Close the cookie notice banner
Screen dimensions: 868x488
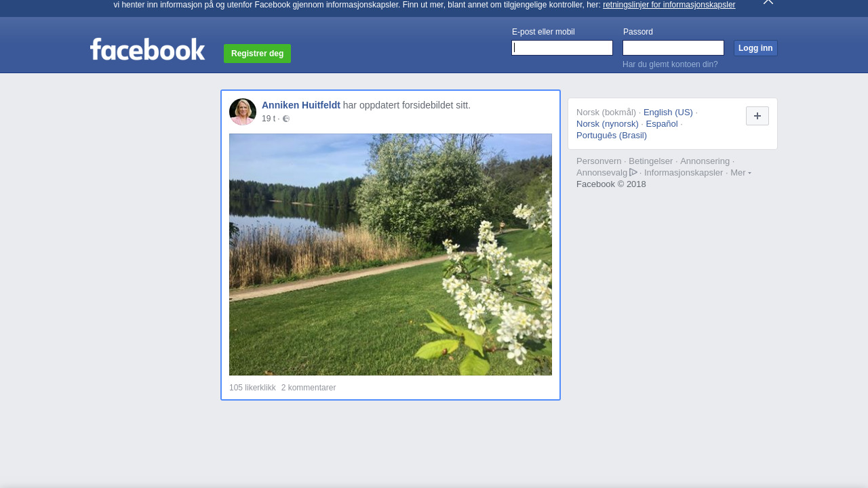click(x=768, y=2)
